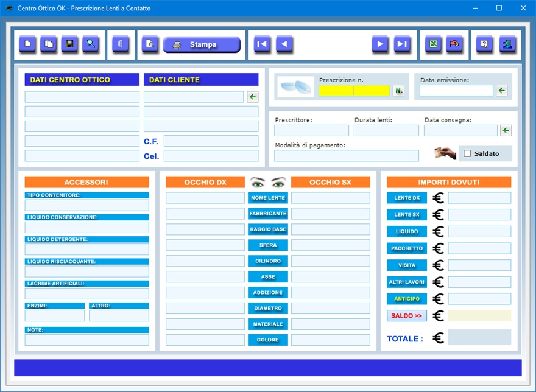Export to Excel icon
Screen dimensions: 536x392
(433, 44)
